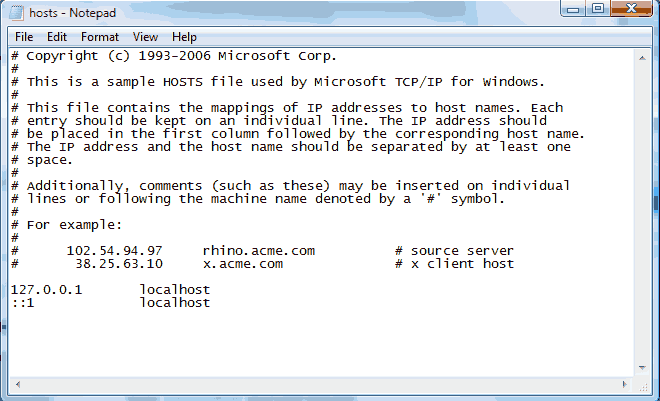The image size is (660, 401).
Task: Place the cursor in the rhino.acme.com text
Action: click(x=258, y=251)
